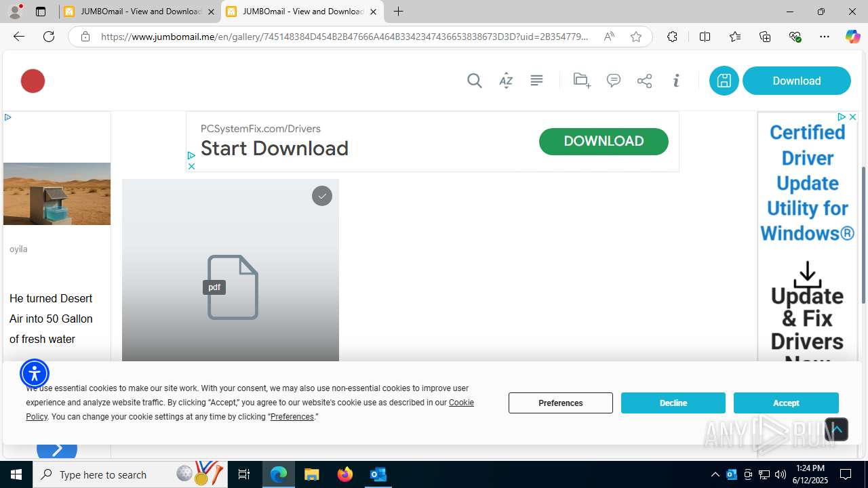The width and height of the screenshot is (868, 488).
Task: Go back to previous page
Action: click(19, 37)
